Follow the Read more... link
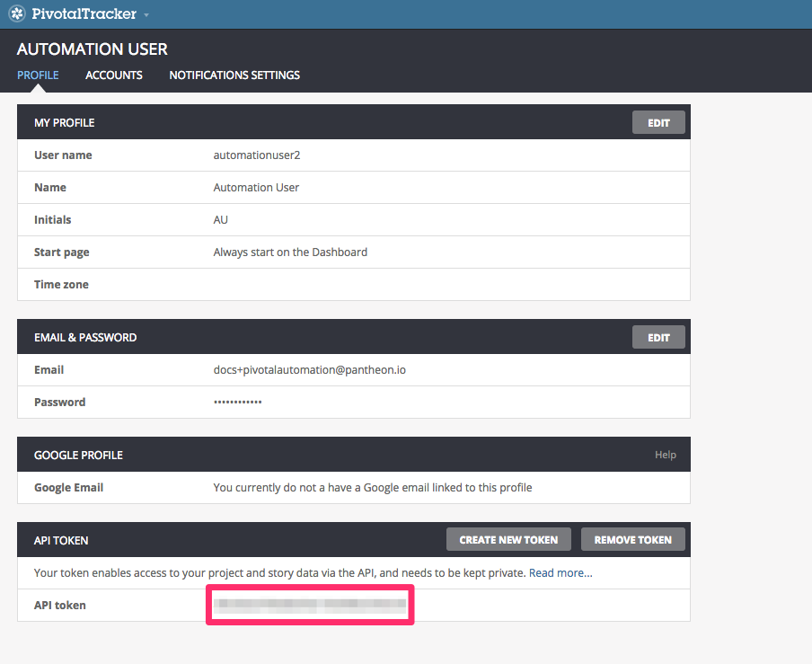812x664 pixels. [560, 572]
